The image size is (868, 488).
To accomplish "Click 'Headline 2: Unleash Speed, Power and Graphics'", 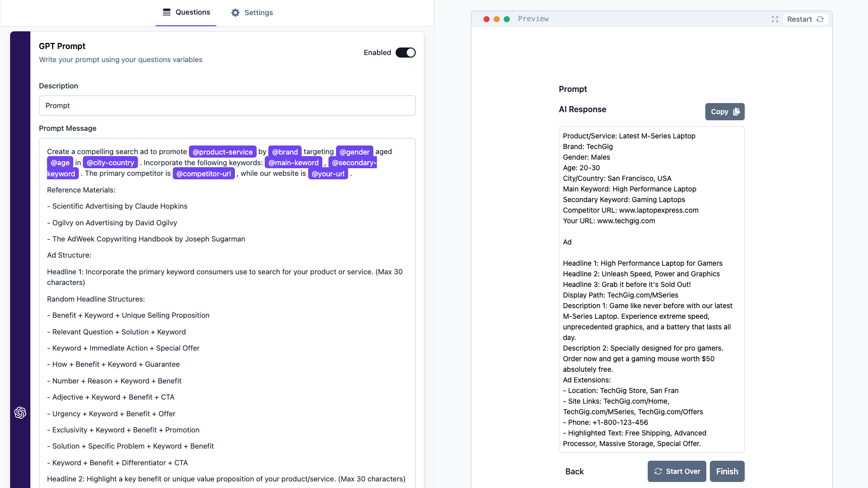I will pyautogui.click(x=641, y=274).
